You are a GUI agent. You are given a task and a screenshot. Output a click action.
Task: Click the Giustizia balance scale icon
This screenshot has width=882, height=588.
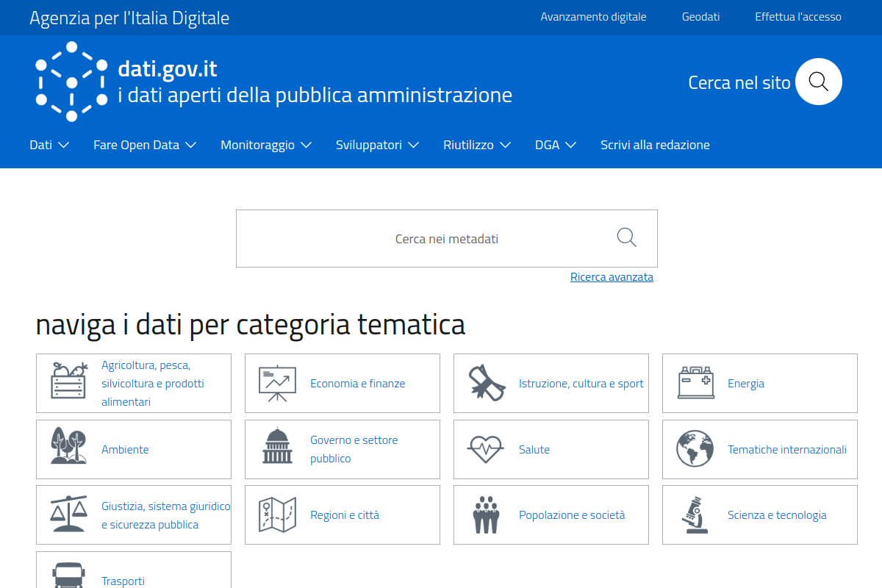click(68, 514)
